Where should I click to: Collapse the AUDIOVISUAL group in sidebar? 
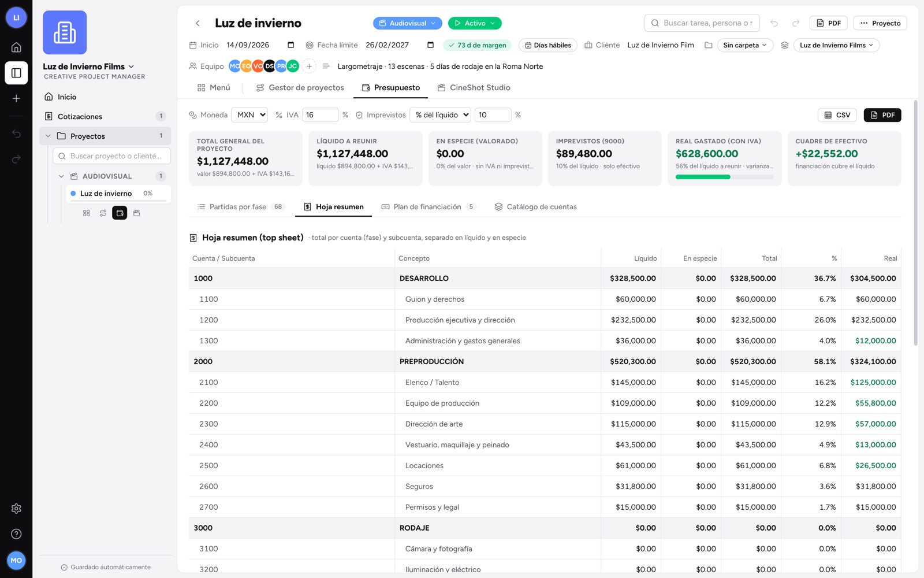61,176
